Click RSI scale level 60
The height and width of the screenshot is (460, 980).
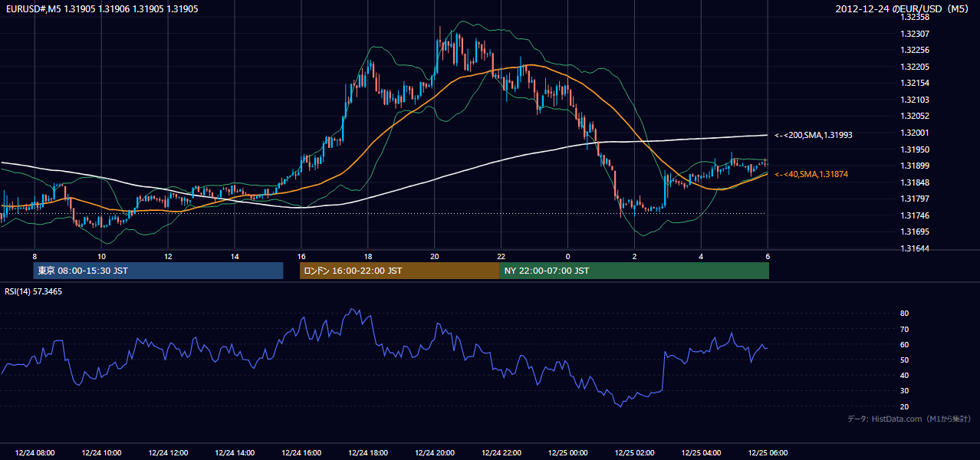tap(904, 344)
